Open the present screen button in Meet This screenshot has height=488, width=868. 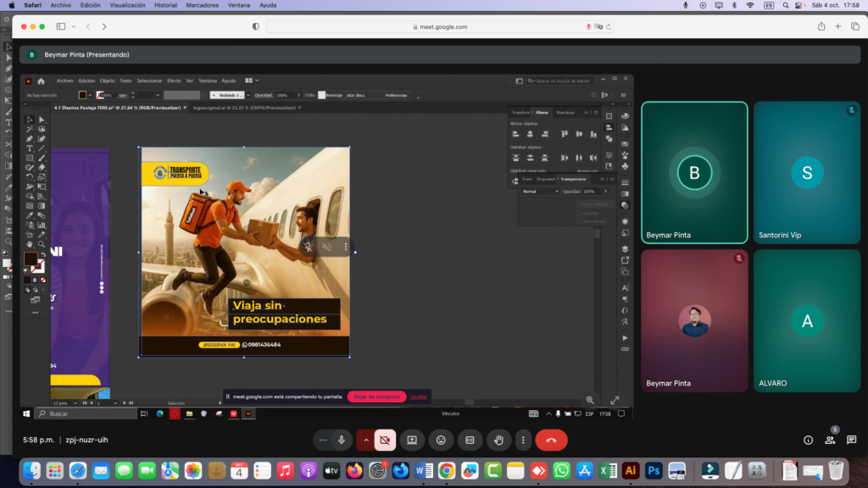click(412, 440)
